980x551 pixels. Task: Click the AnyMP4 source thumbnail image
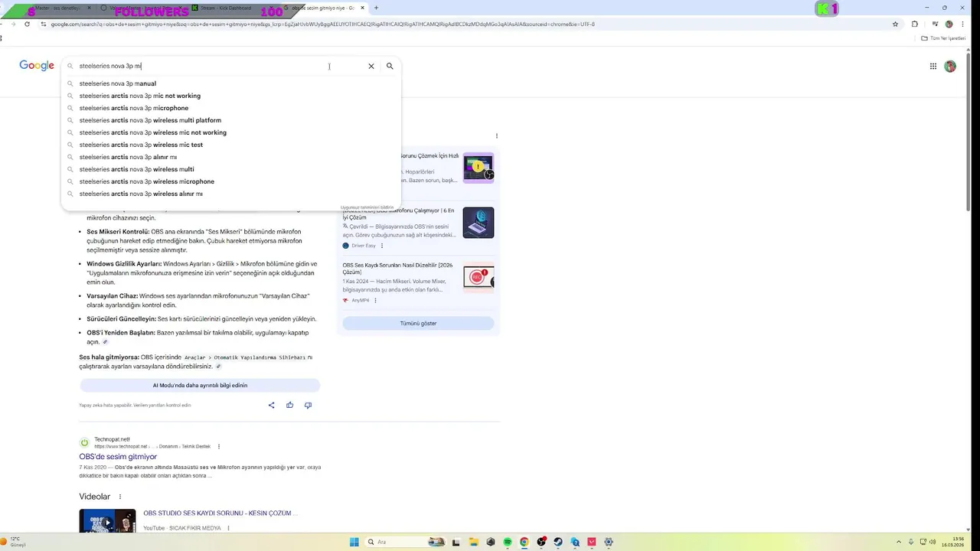(x=479, y=278)
